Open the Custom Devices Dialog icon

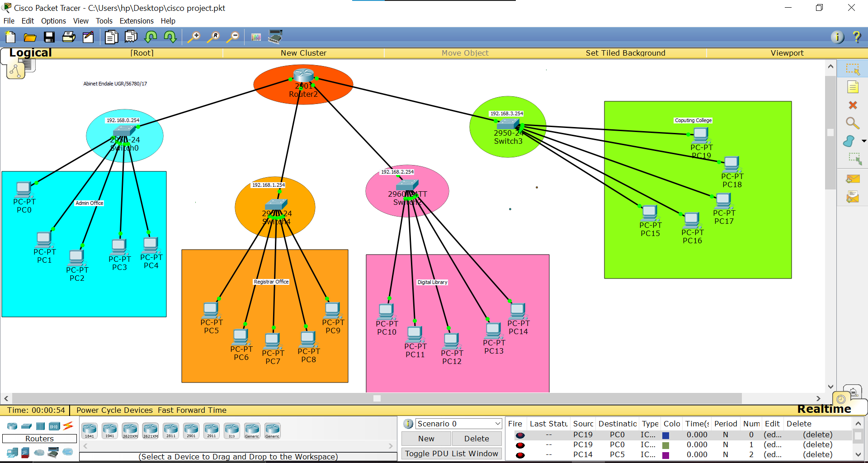[x=275, y=37]
